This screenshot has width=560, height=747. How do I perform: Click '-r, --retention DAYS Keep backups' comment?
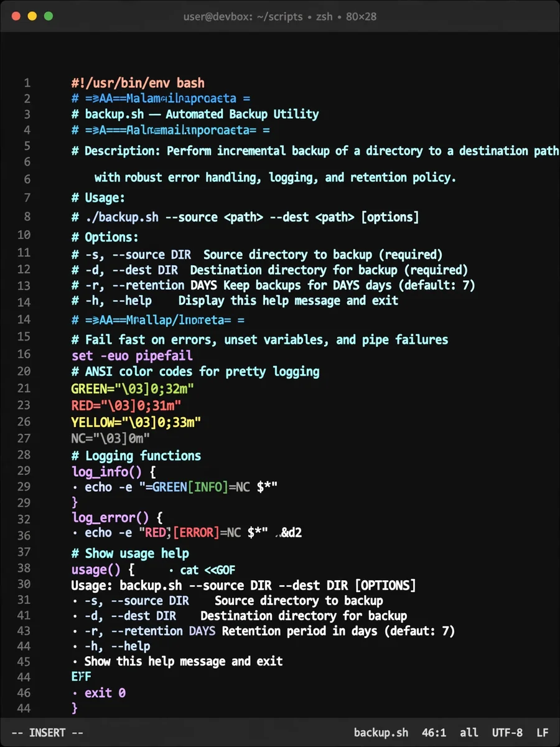(273, 286)
